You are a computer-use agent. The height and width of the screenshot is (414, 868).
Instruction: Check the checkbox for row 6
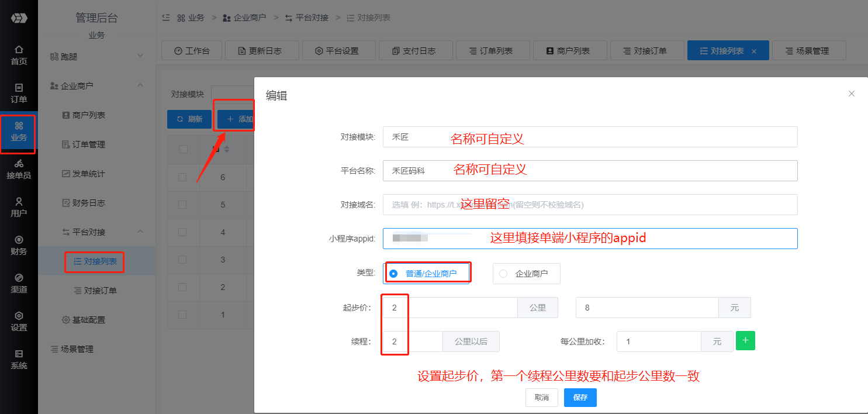click(182, 177)
